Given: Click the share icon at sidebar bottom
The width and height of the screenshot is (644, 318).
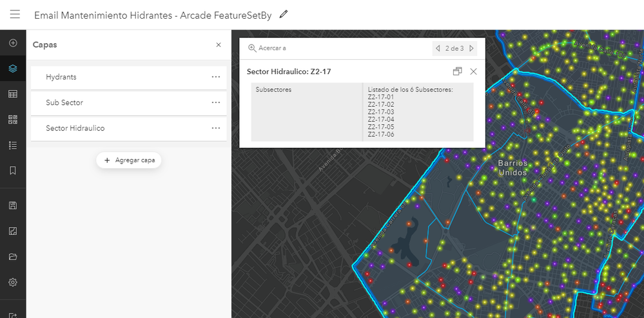Looking at the screenshot, I should 13,315.
